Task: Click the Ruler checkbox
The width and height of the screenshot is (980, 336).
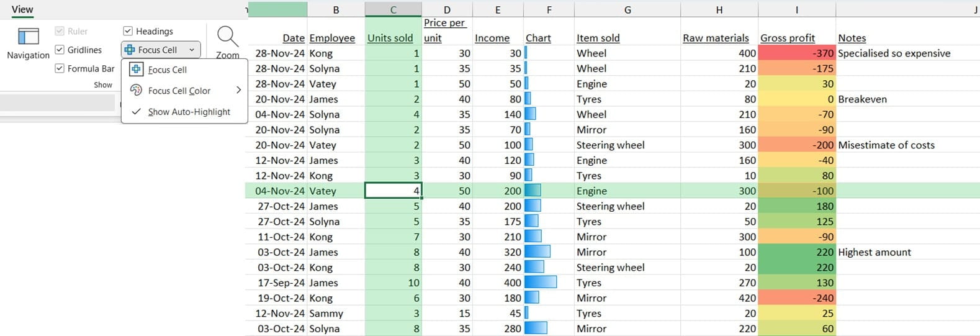Action: click(x=60, y=31)
